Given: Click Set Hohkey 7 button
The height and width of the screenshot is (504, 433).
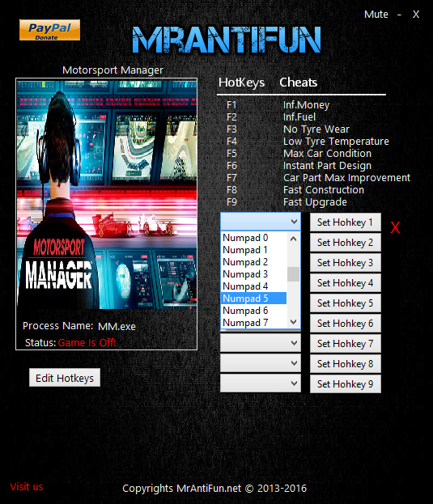Looking at the screenshot, I should [x=346, y=344].
